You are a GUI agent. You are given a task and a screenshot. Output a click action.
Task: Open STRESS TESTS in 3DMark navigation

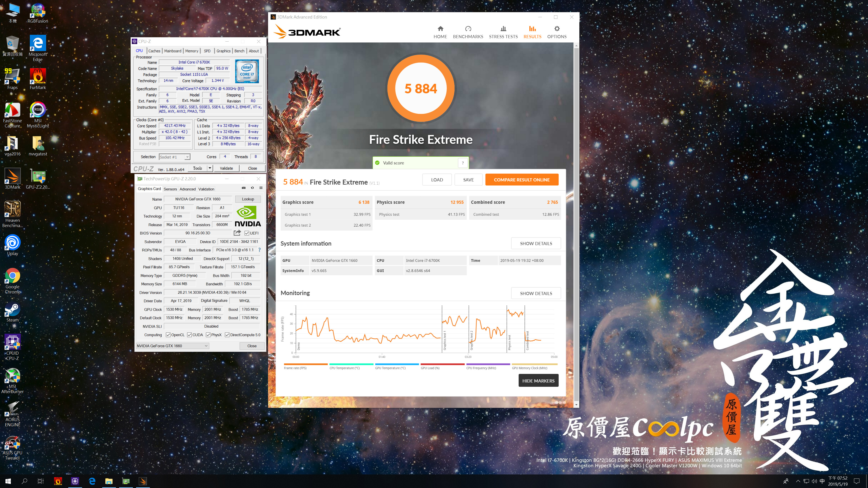503,32
